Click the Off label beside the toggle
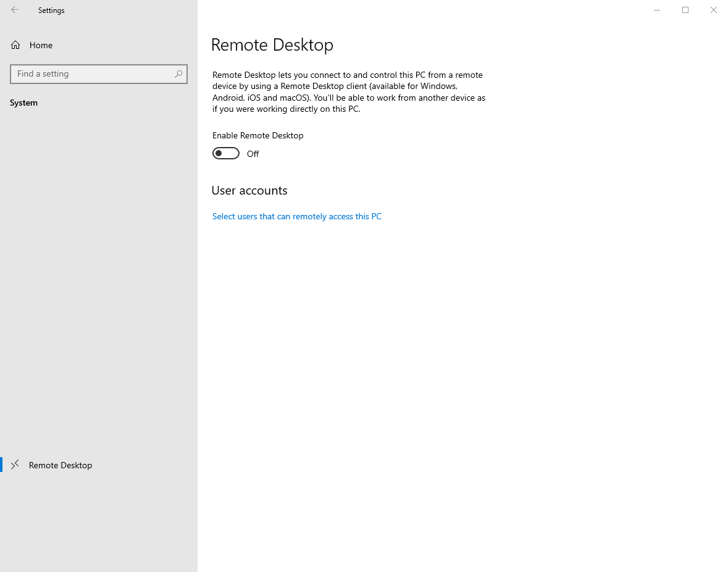Screen dimensions: 728x572 (253, 154)
